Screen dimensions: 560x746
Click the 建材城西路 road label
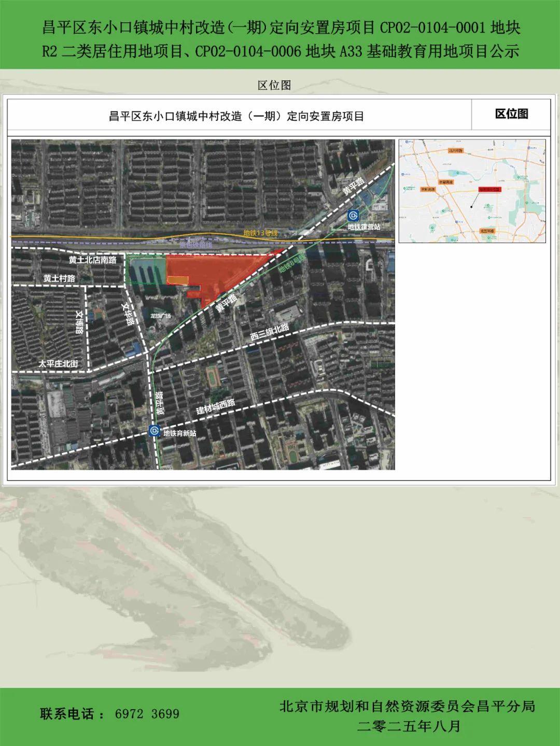click(215, 406)
